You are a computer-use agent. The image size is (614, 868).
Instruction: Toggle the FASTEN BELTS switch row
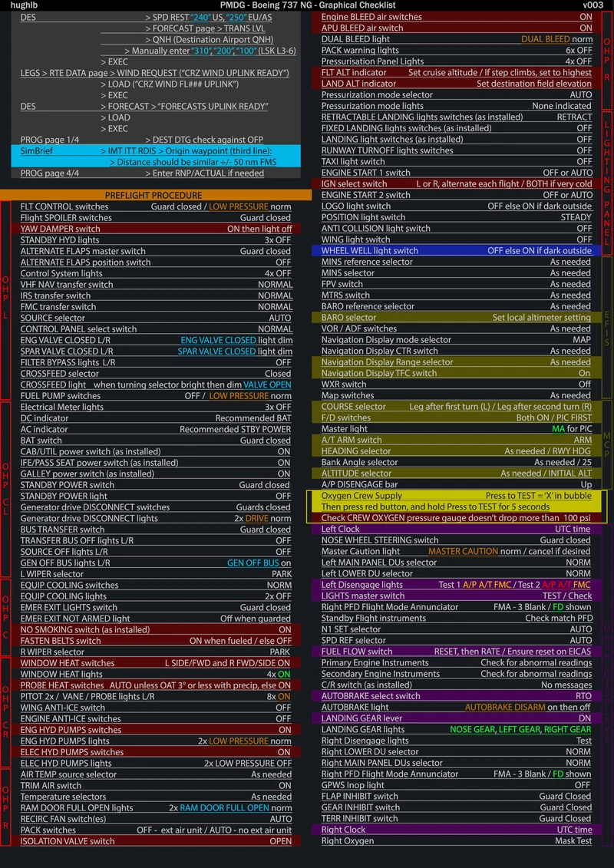[x=153, y=641]
